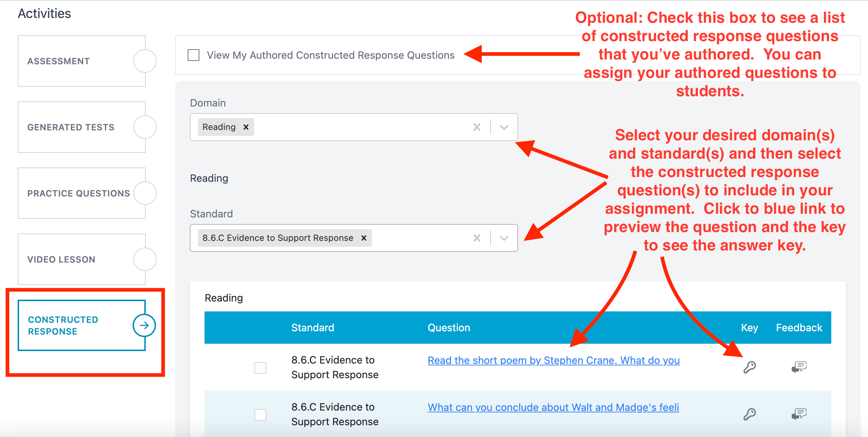868x437 pixels.
Task: Open answer key for Walt and Madge question
Action: click(749, 414)
